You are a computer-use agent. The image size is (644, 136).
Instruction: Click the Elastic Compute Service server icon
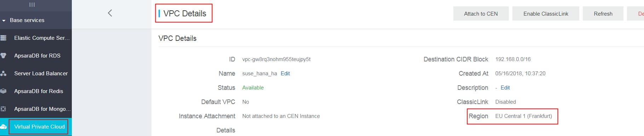tap(3, 38)
